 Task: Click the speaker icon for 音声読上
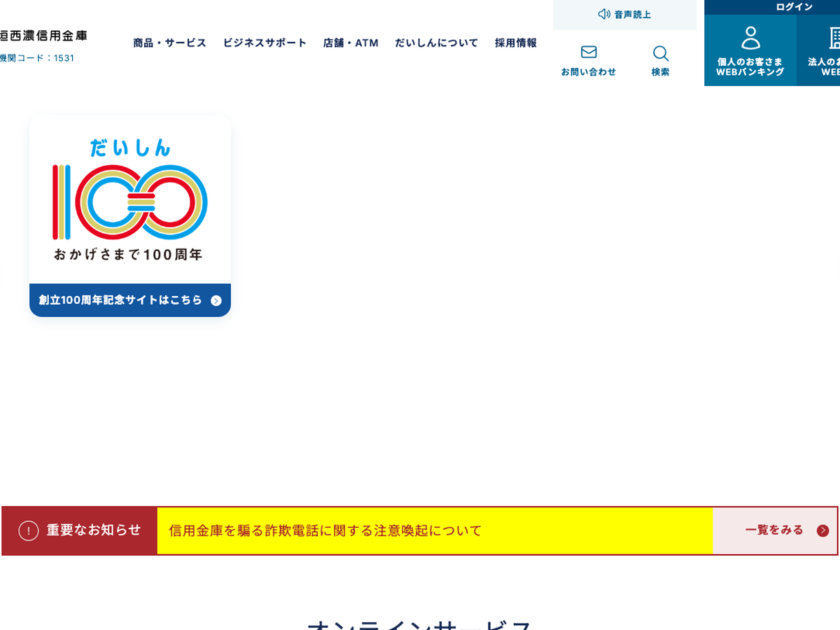click(x=603, y=14)
